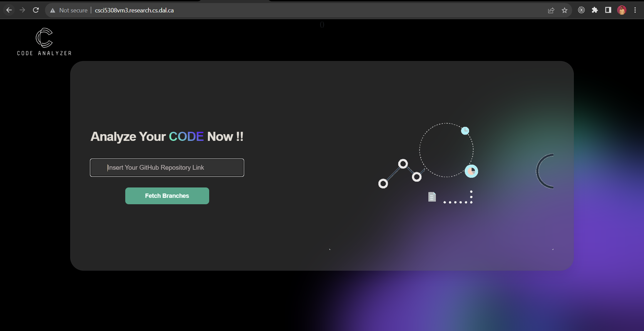Screen dimensions: 644x331
Task: Click the document icon in the illustration
Action: pyautogui.click(x=432, y=197)
